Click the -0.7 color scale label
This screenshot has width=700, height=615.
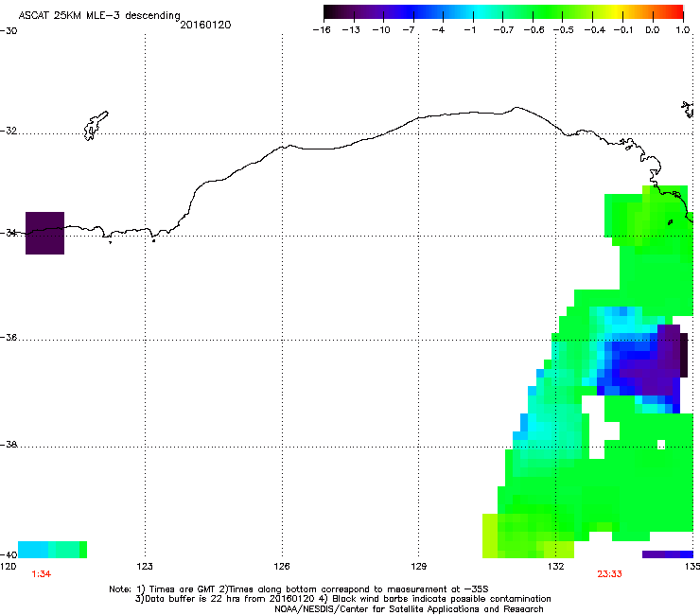coord(503,30)
